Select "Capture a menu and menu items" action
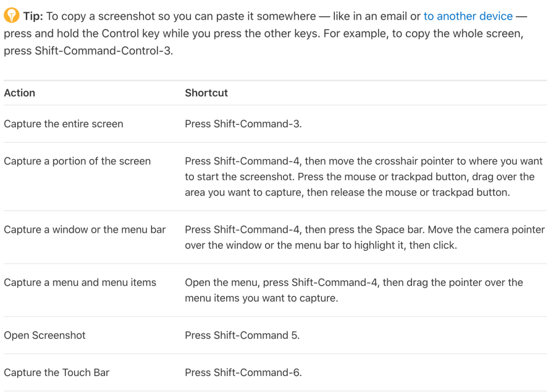The image size is (556, 392). [80, 282]
